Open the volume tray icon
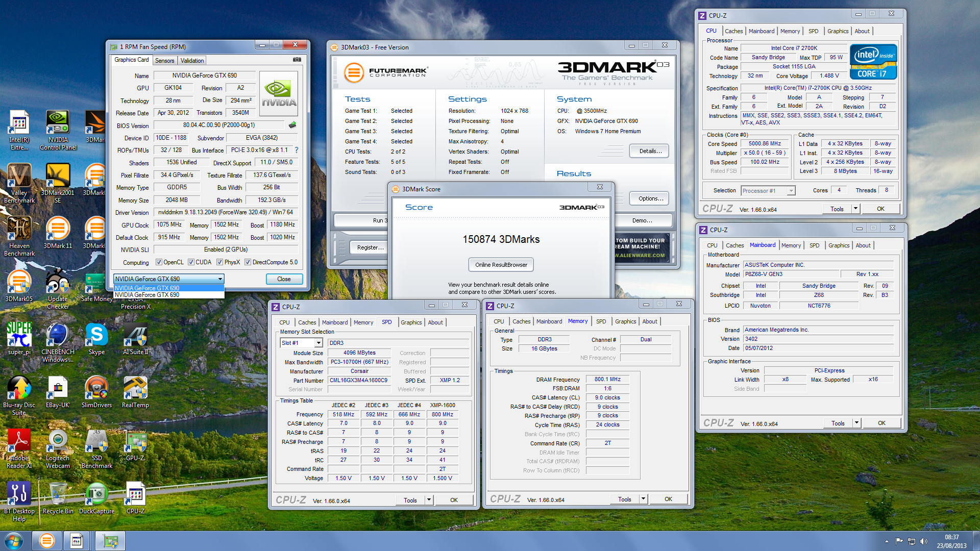Image resolution: width=980 pixels, height=551 pixels. 923,541
